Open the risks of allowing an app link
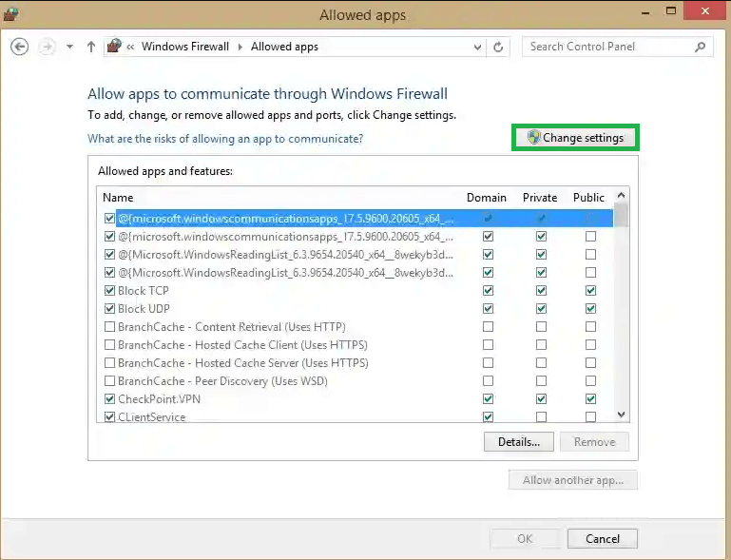Screen dimensions: 731x560 click(x=225, y=139)
